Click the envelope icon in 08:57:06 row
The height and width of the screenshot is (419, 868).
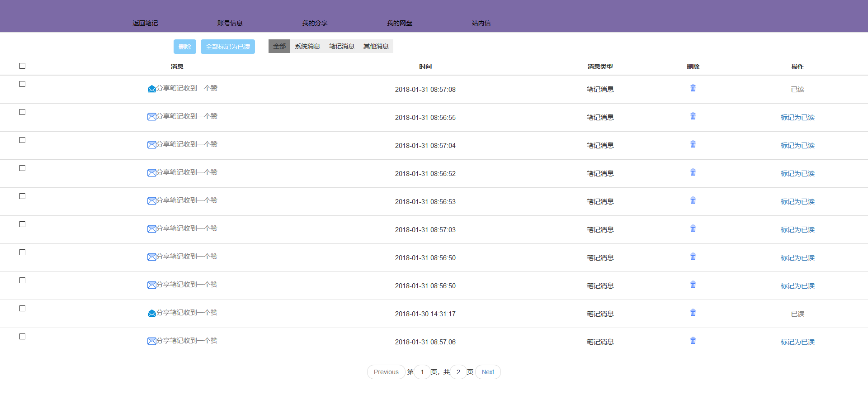coord(151,341)
